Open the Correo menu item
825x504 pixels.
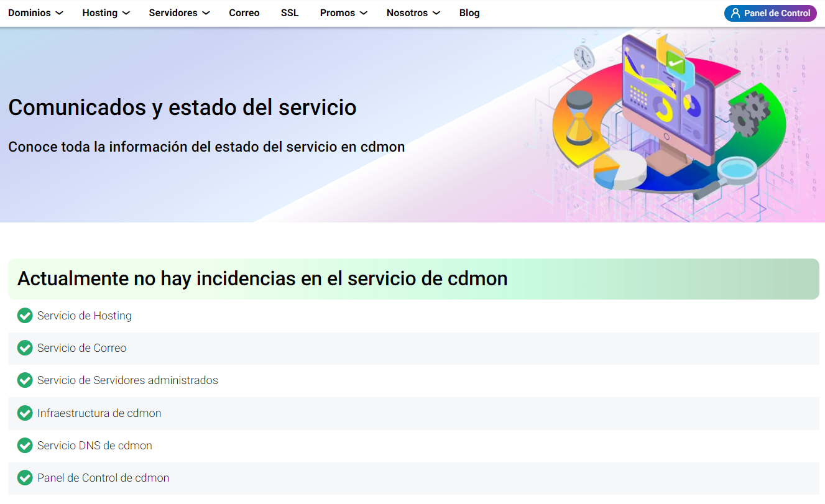[x=244, y=13]
